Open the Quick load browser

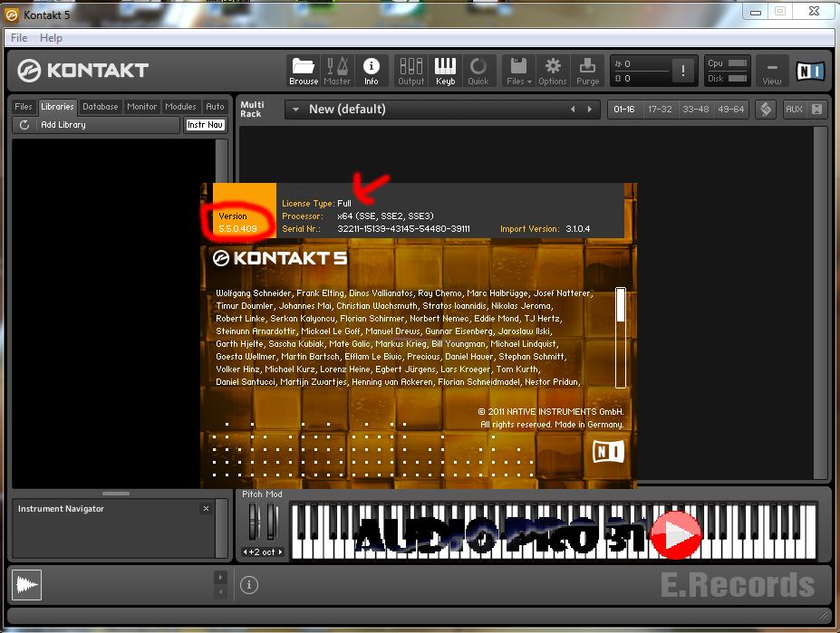[478, 71]
